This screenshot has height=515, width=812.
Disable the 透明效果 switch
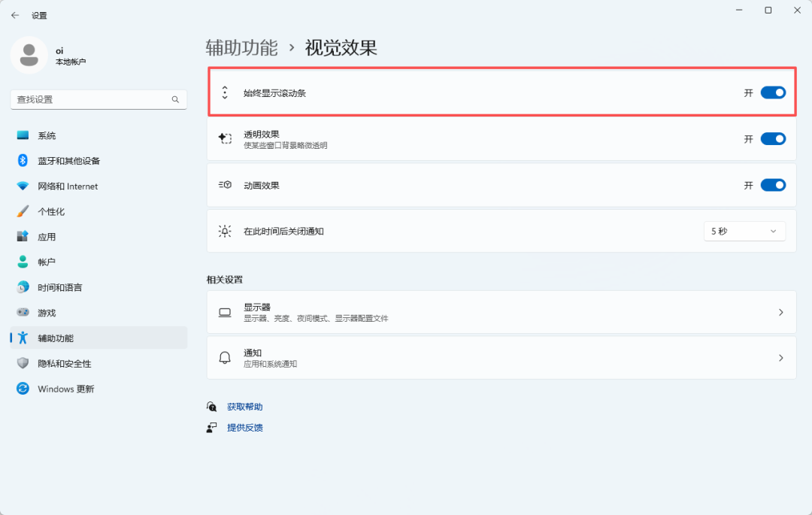tap(773, 139)
